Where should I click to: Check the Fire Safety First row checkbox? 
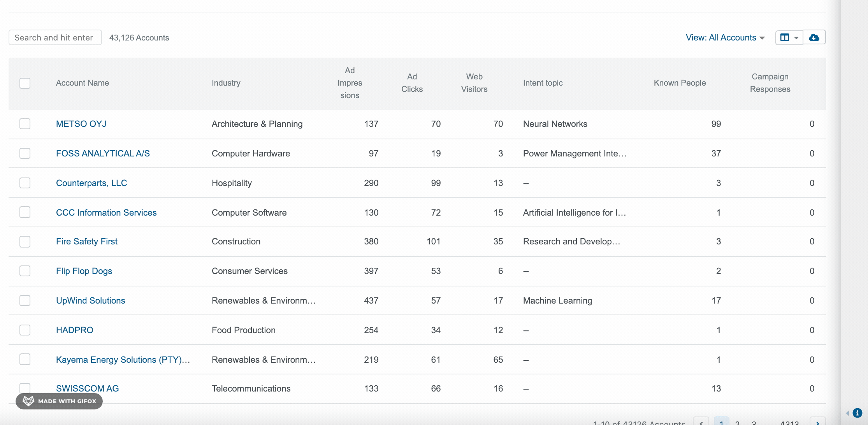click(x=25, y=242)
